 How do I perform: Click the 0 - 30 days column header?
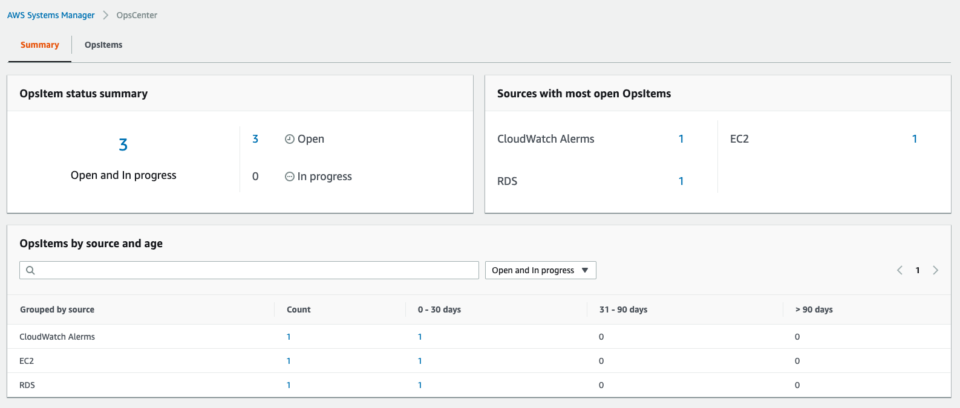click(x=438, y=309)
